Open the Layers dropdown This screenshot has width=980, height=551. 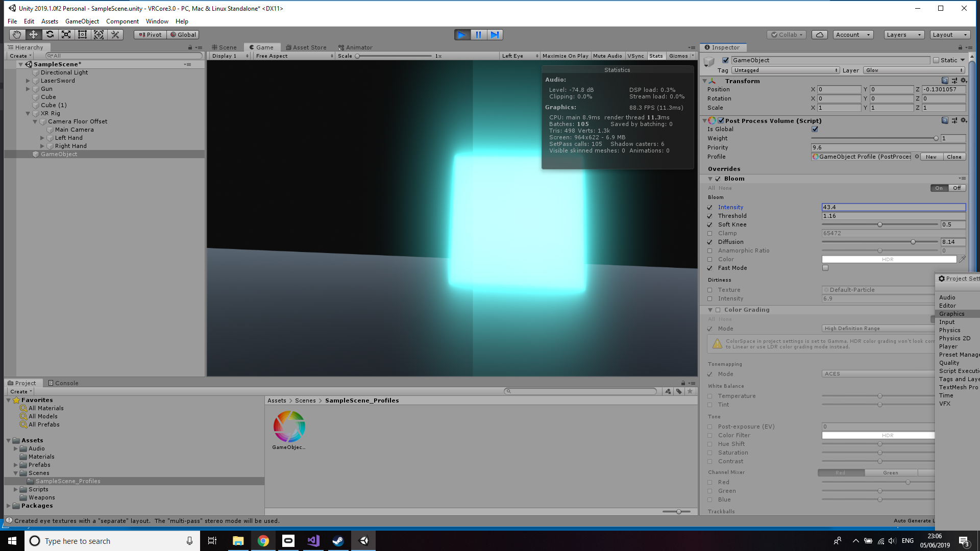[904, 35]
